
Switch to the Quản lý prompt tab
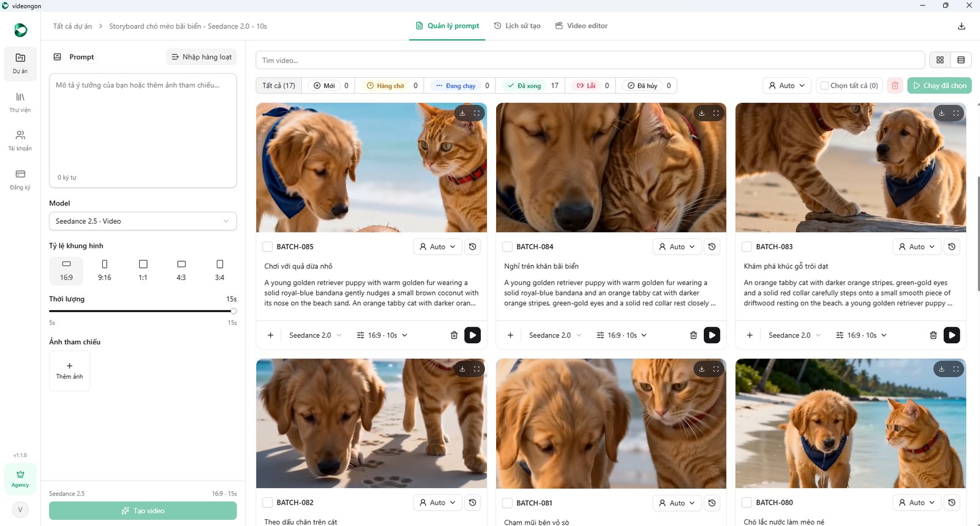coord(447,26)
